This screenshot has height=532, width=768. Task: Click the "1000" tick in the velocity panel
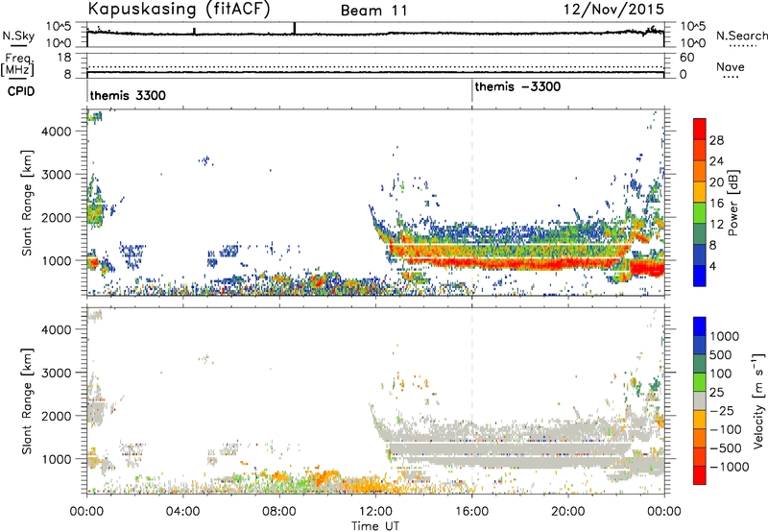[56, 459]
